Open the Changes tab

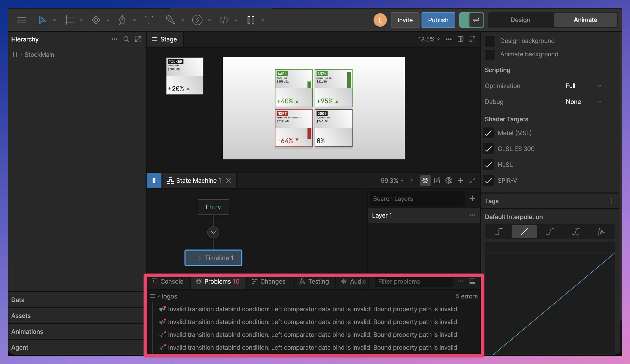click(x=269, y=281)
